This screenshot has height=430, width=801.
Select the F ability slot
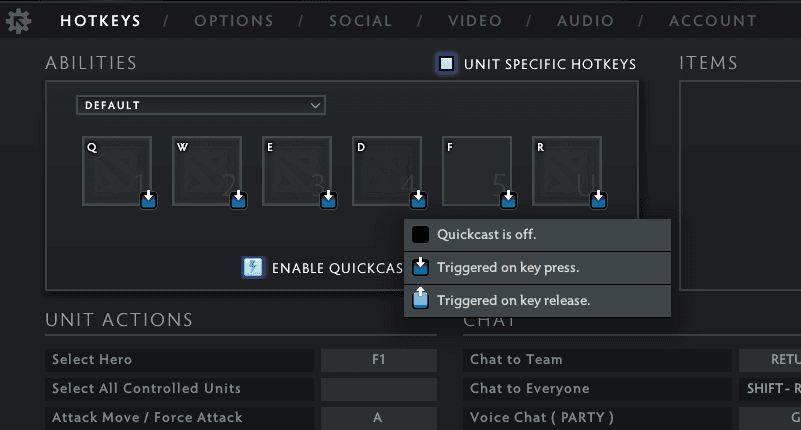[x=477, y=171]
